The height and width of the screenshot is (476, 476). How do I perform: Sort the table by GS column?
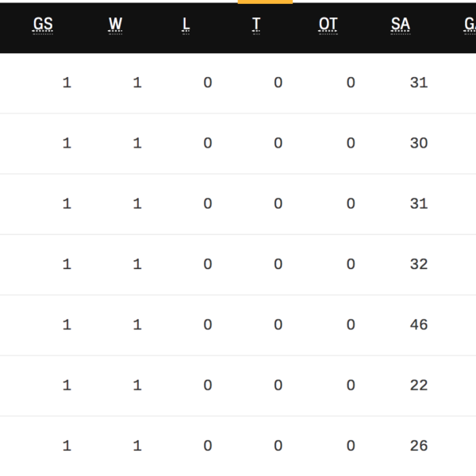coord(43,25)
